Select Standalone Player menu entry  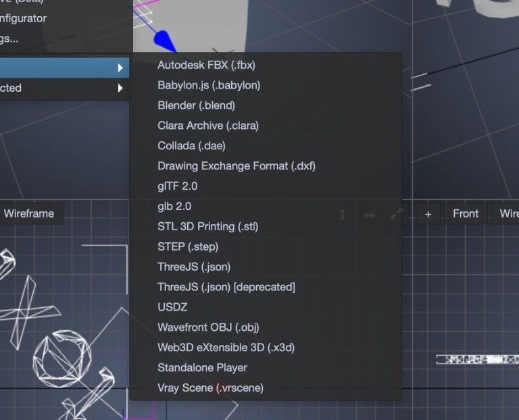click(x=202, y=368)
